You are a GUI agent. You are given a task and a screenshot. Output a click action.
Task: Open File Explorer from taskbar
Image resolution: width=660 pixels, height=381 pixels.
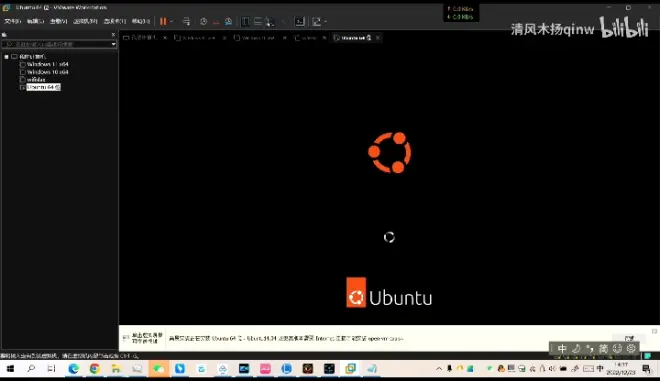pos(116,369)
